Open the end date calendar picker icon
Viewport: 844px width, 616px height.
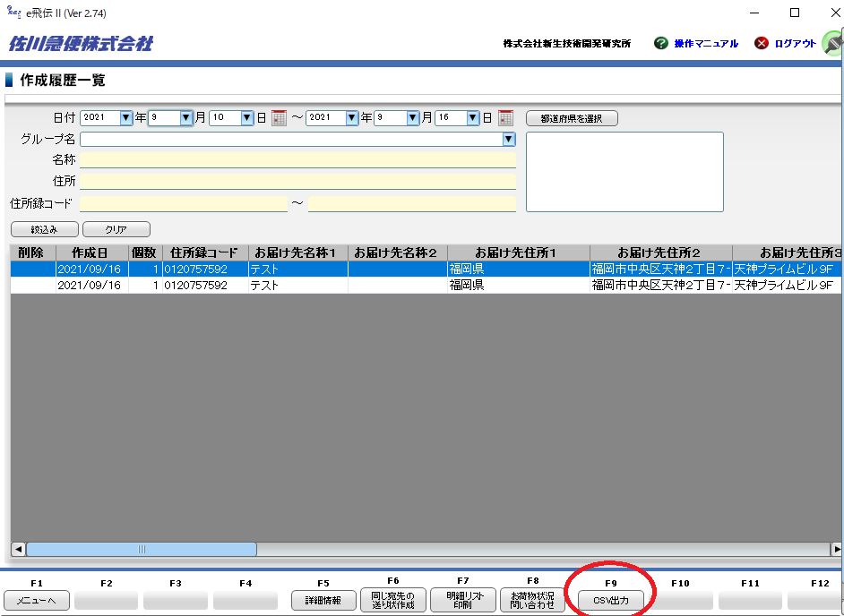coord(505,117)
